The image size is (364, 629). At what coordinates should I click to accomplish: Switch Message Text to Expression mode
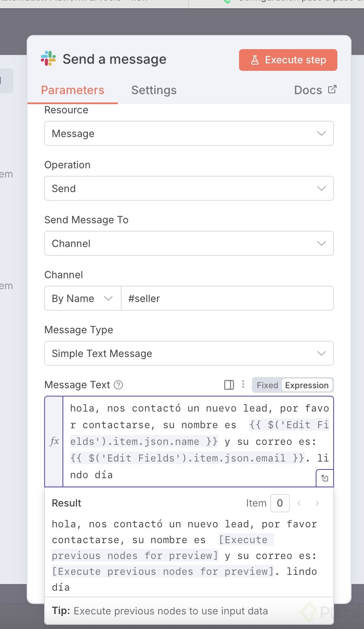tap(307, 385)
